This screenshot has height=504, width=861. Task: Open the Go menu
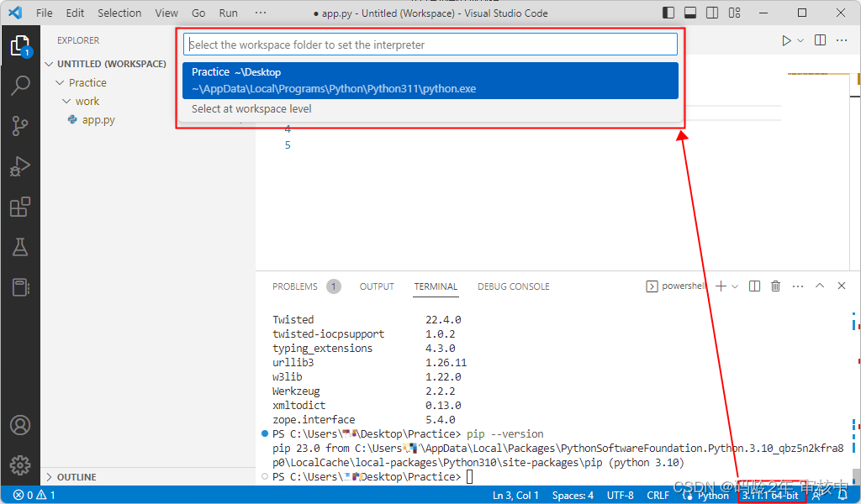pos(198,13)
